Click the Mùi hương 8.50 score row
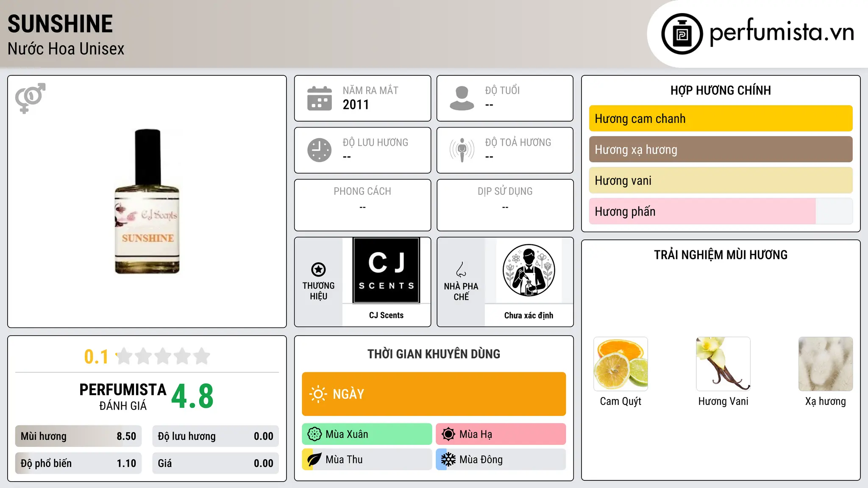The width and height of the screenshot is (868, 488). coord(78,436)
